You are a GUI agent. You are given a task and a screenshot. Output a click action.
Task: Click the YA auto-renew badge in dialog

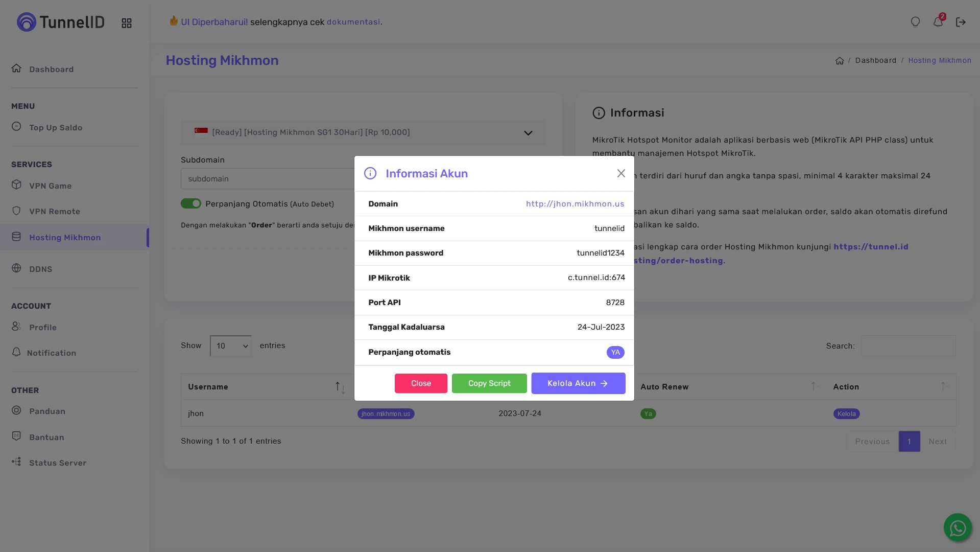coord(615,353)
